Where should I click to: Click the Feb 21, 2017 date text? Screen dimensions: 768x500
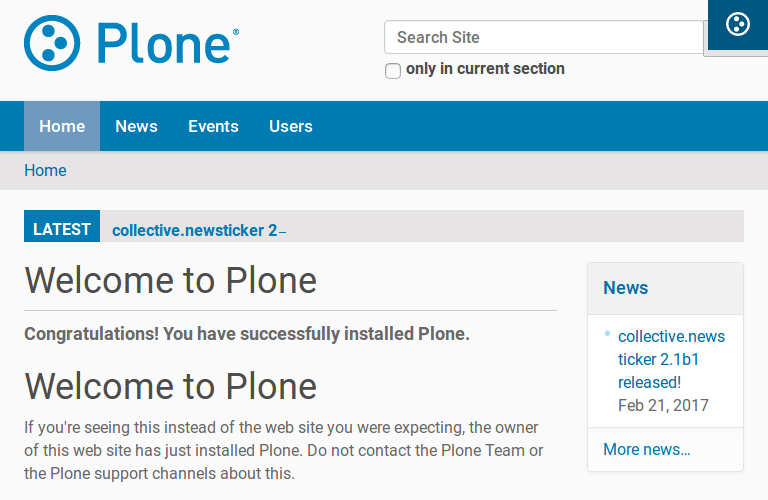(x=663, y=405)
